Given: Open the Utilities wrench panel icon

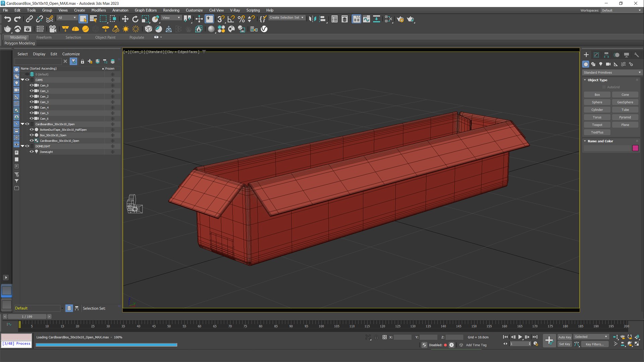Looking at the screenshot, I should click(x=636, y=55).
